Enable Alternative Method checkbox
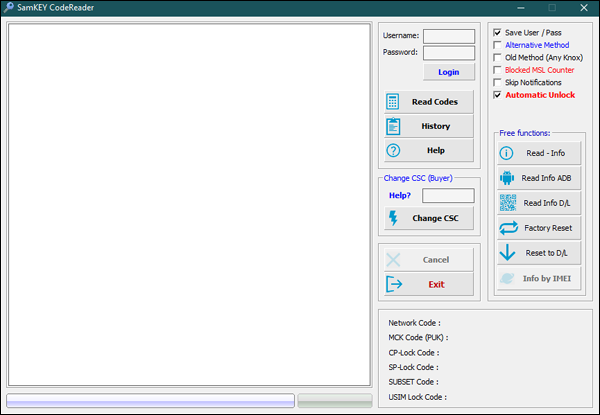 [x=497, y=45]
